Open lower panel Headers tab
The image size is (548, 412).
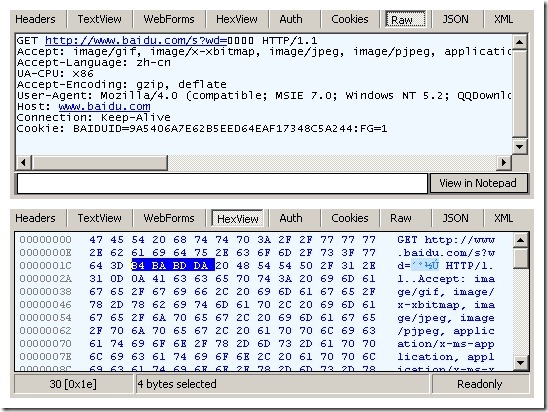tap(35, 218)
